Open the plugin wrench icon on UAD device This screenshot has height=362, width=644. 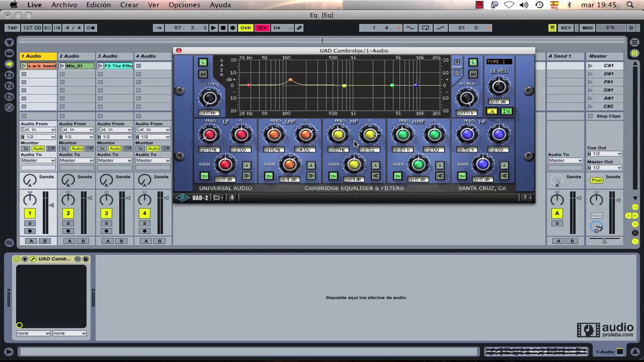pyautogui.click(x=33, y=259)
